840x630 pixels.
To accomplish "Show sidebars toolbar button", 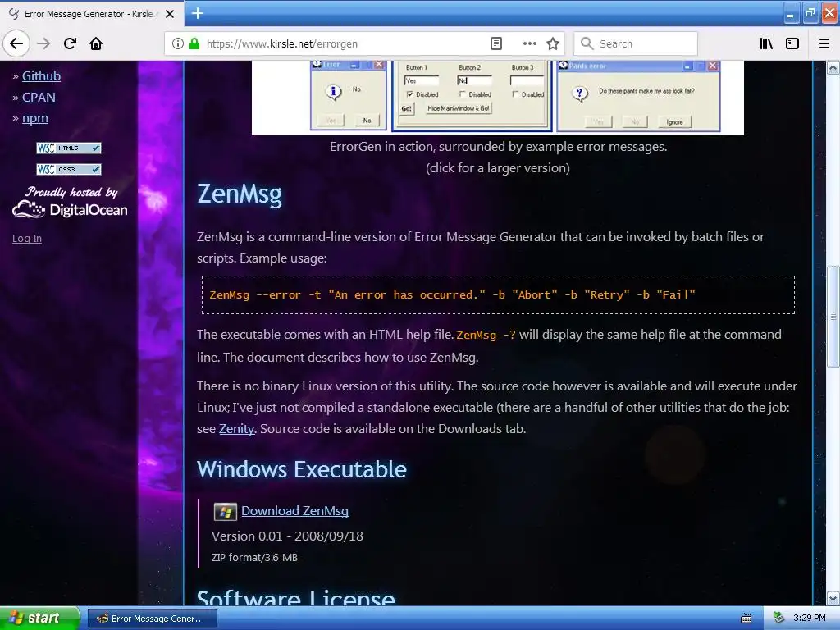I will [x=792, y=43].
